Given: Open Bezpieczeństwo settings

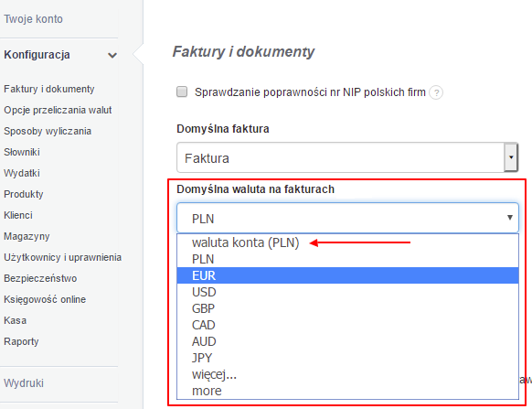Looking at the screenshot, I should pos(40,278).
